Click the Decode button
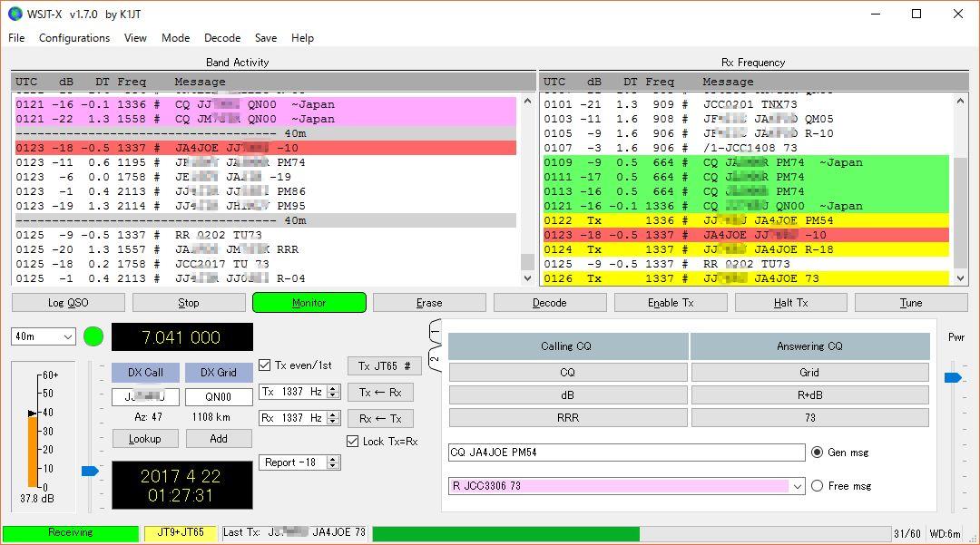Image resolution: width=980 pixels, height=545 pixels. tap(550, 303)
